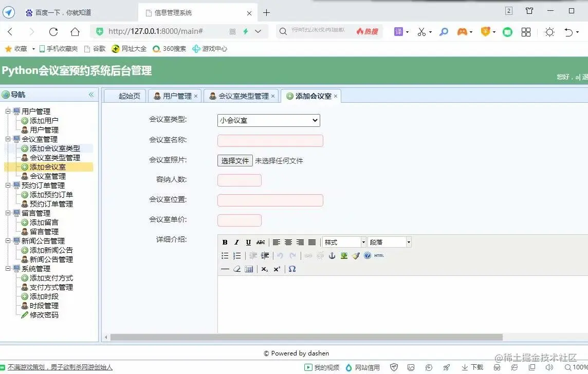Screen dimensions: 588x374
Task: Collapse the 会议室管理 tree node
Action: (8, 139)
